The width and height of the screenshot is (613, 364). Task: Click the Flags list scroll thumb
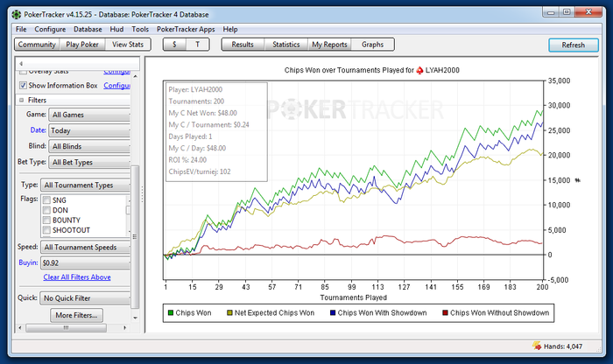(128, 210)
